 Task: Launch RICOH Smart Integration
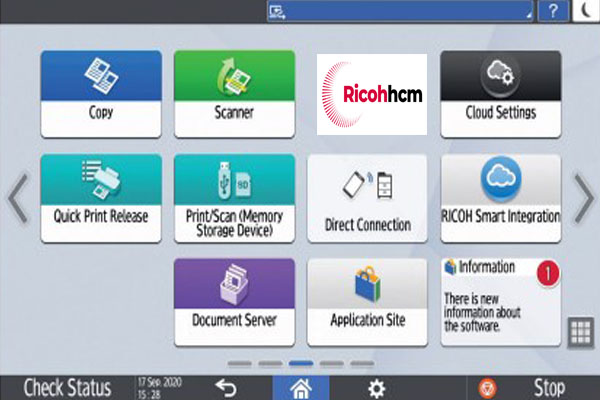click(501, 197)
